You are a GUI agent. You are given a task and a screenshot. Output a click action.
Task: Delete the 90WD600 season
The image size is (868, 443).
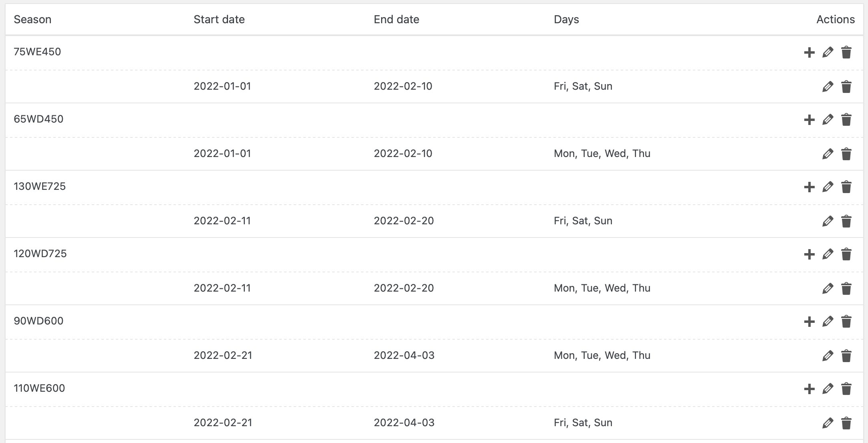tap(846, 322)
